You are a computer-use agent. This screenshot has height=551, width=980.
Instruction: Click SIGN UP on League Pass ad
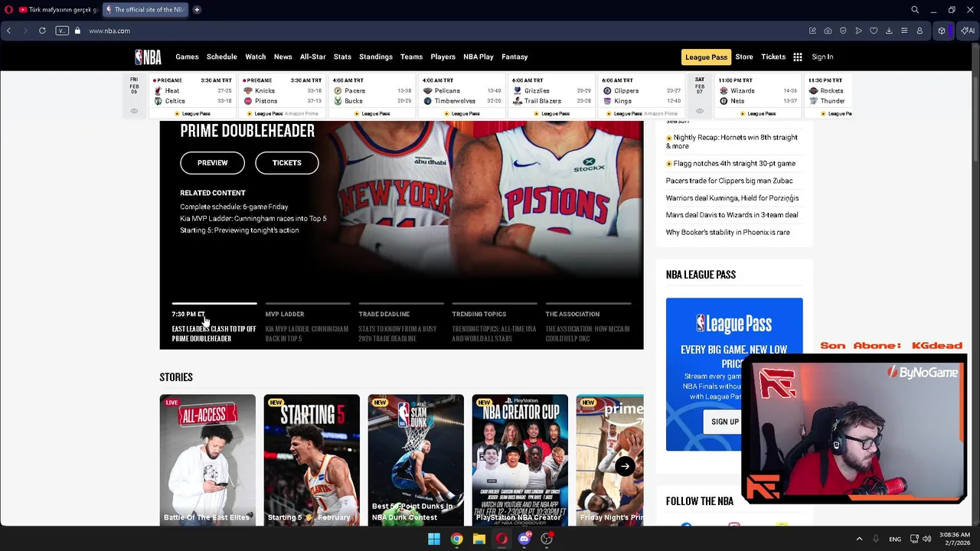click(724, 422)
